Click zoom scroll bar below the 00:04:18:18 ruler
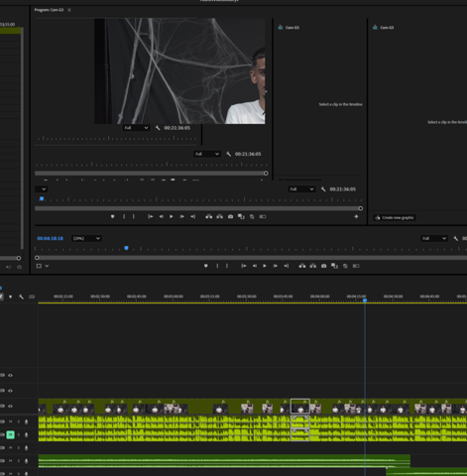 [x=251, y=258]
